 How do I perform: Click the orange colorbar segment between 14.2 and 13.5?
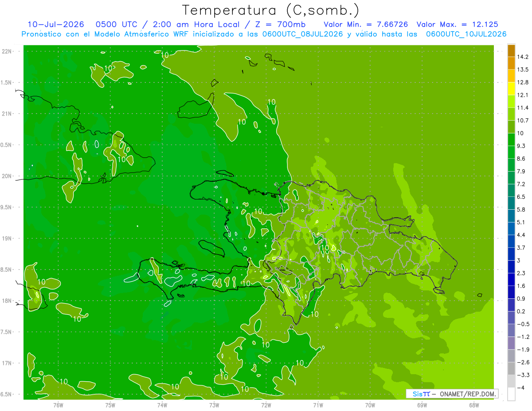click(x=511, y=63)
